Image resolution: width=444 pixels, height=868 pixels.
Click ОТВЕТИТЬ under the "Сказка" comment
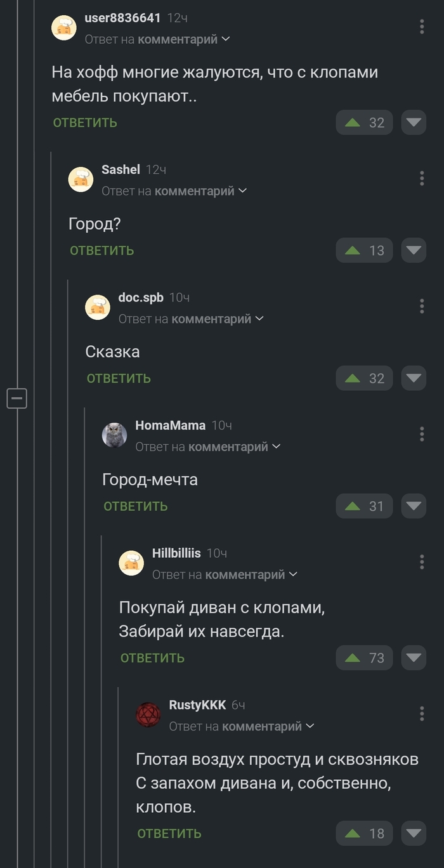coord(118,378)
